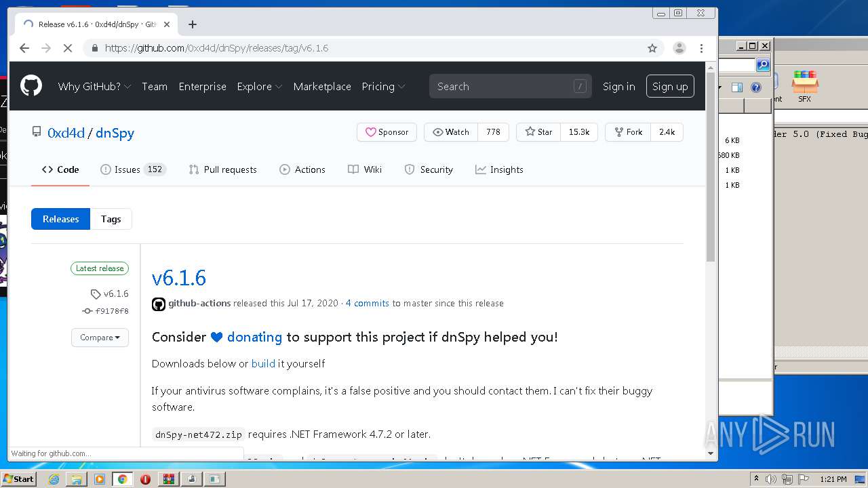
Task: Click the Sign up button
Action: [x=670, y=86]
